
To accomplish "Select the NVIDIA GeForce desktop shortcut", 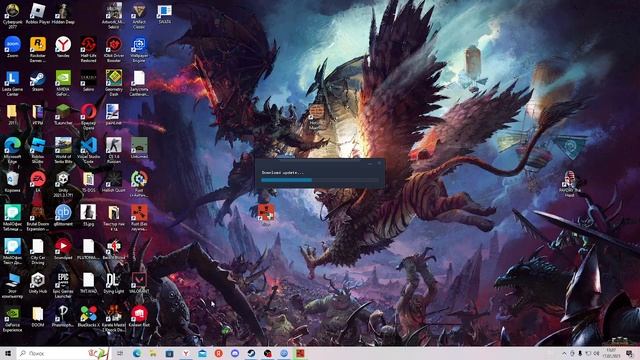I will coord(63,83).
